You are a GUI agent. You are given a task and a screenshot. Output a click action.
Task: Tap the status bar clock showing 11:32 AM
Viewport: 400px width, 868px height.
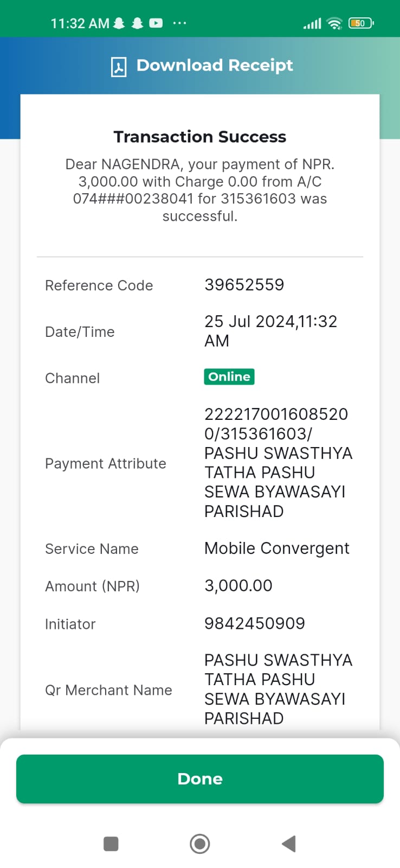[x=80, y=23]
